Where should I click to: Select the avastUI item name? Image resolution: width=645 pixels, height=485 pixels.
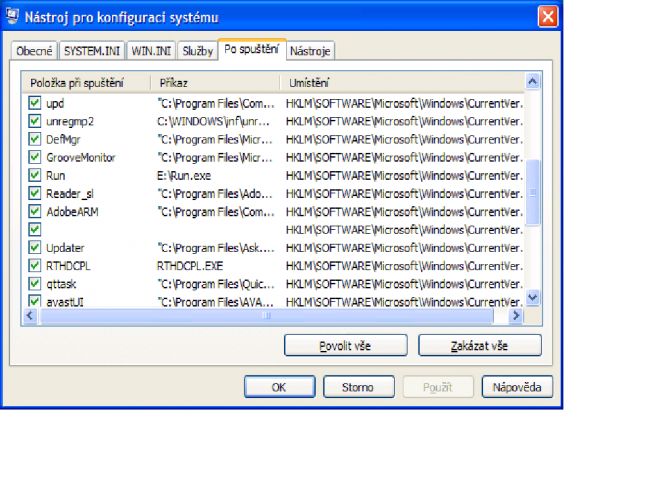[65, 302]
